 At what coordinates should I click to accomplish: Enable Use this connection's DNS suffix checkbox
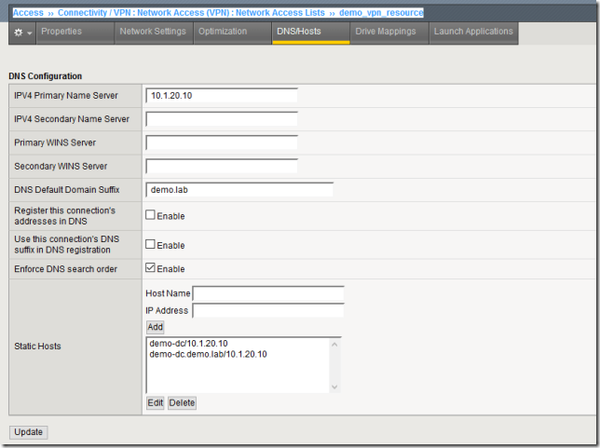(x=150, y=244)
